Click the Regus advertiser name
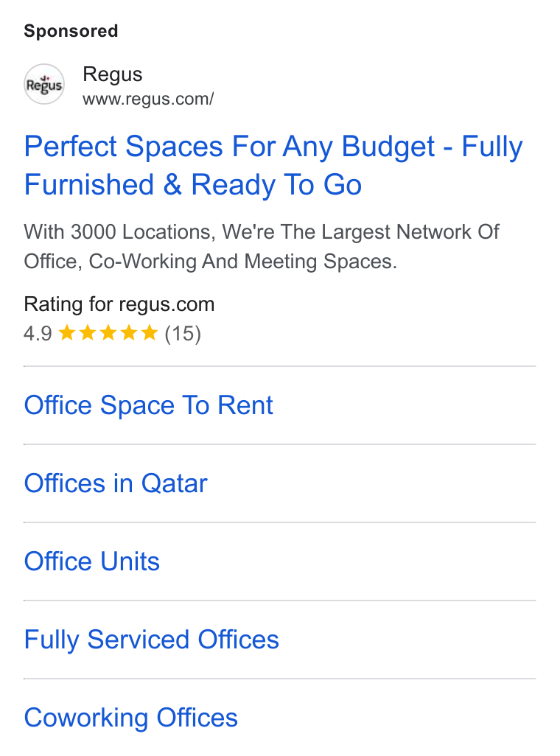 click(113, 74)
